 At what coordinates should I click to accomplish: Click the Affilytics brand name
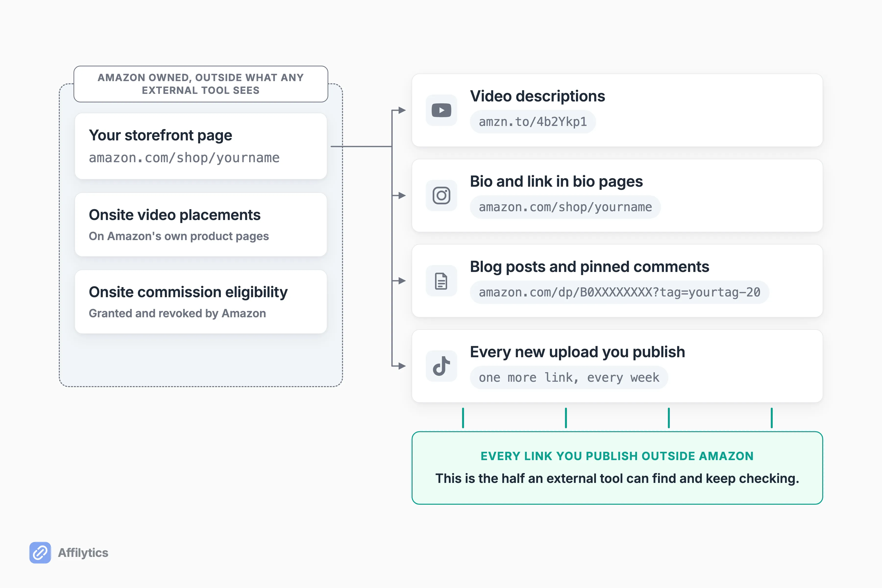[x=83, y=553]
